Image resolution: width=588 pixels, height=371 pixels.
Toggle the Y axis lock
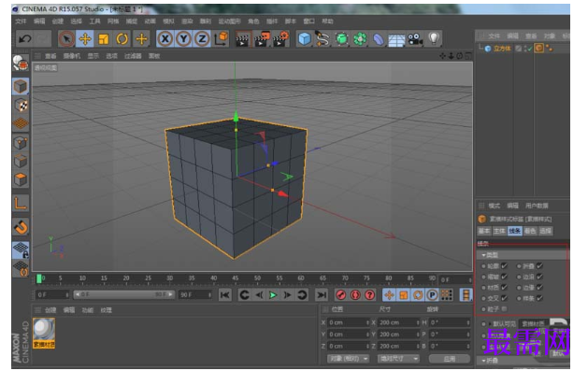(183, 38)
